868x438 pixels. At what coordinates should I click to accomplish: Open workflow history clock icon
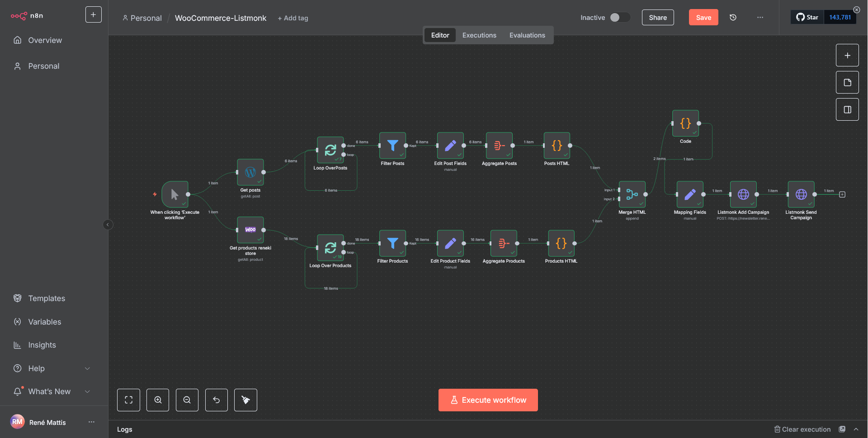point(733,18)
